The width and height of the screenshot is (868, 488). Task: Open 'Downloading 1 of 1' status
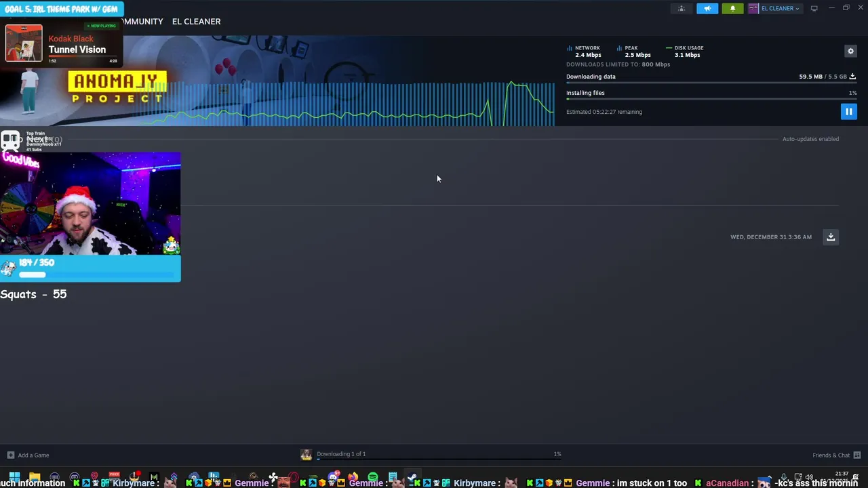341,454
